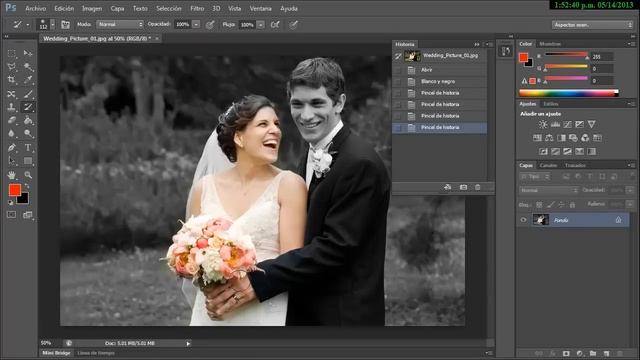The image size is (640, 360).
Task: Select the Type tool
Action: (x=28, y=147)
